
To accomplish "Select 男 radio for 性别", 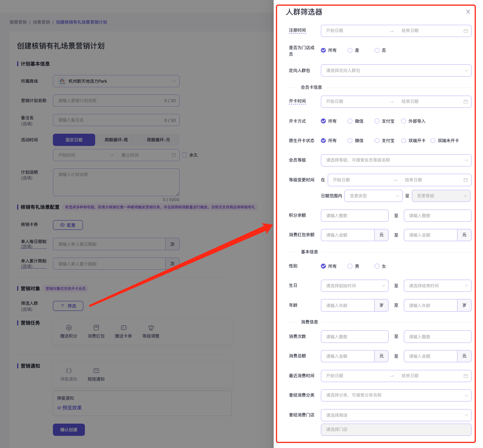I will pos(350,266).
